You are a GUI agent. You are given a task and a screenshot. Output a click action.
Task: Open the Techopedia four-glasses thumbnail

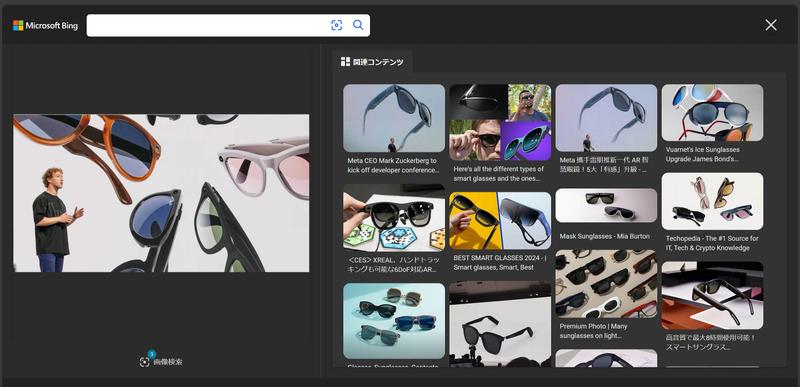click(x=712, y=201)
